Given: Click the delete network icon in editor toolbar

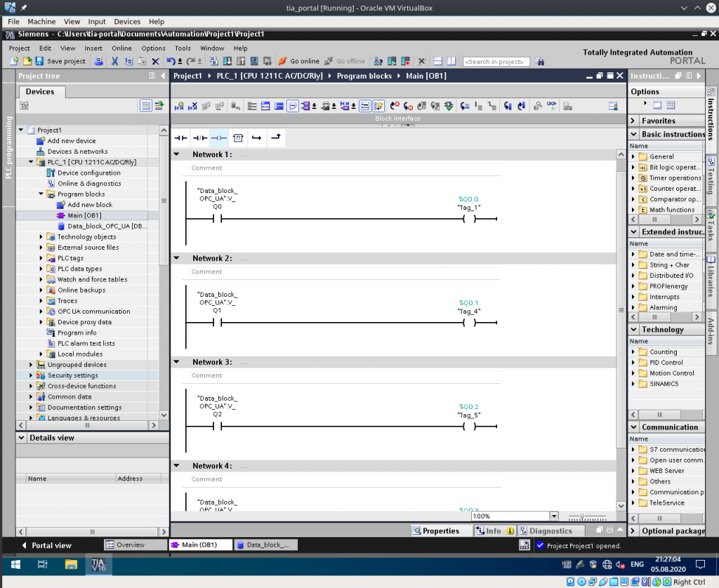Looking at the screenshot, I should click(x=192, y=107).
